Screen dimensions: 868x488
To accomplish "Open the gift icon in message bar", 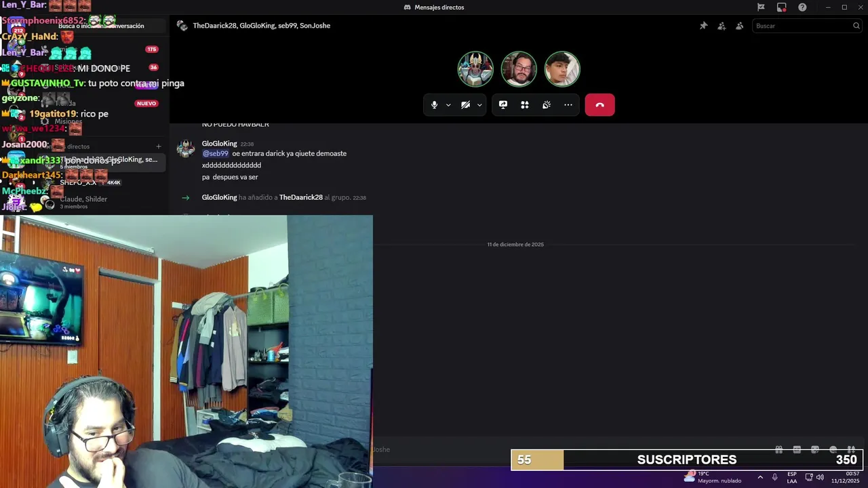I will (x=779, y=449).
